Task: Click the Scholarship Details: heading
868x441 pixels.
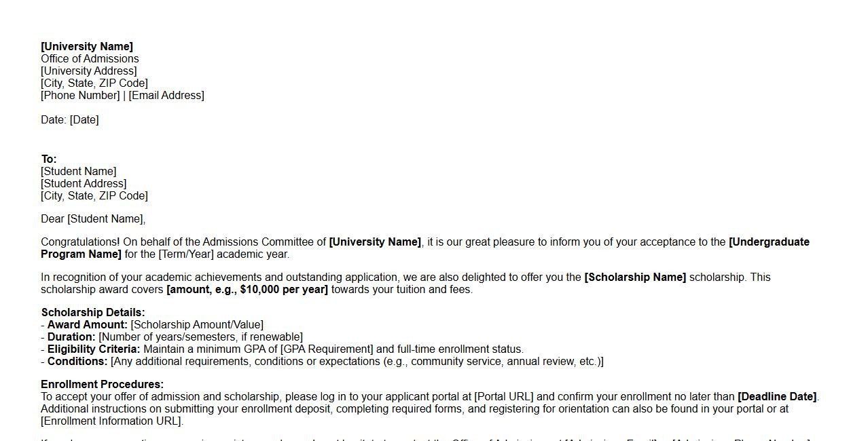Action: pos(93,312)
